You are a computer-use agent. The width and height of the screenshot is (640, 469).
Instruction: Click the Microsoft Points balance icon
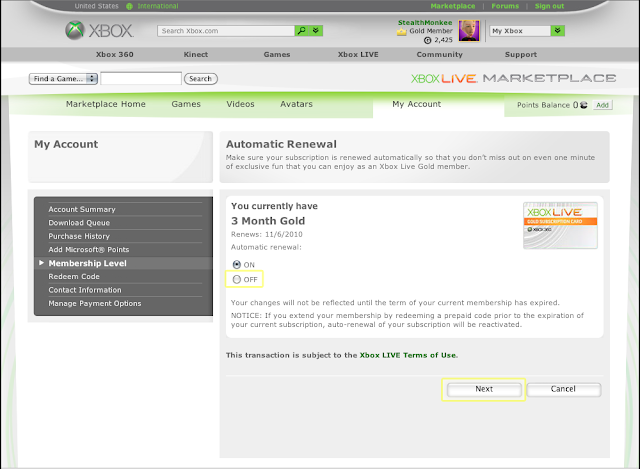584,105
